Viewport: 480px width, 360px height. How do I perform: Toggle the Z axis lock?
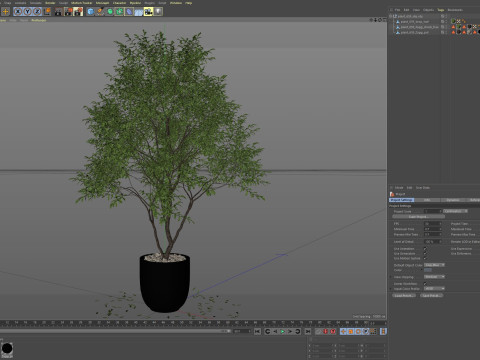point(37,12)
